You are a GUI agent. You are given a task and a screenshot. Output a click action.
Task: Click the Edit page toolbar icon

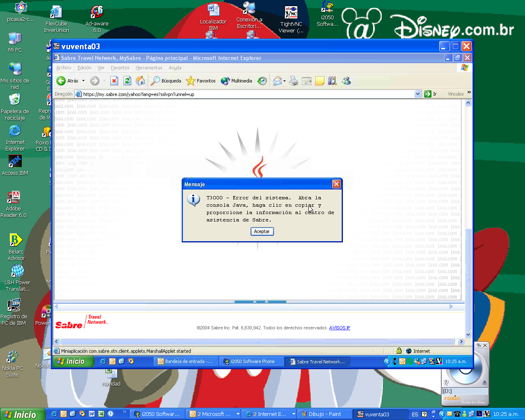(x=306, y=81)
